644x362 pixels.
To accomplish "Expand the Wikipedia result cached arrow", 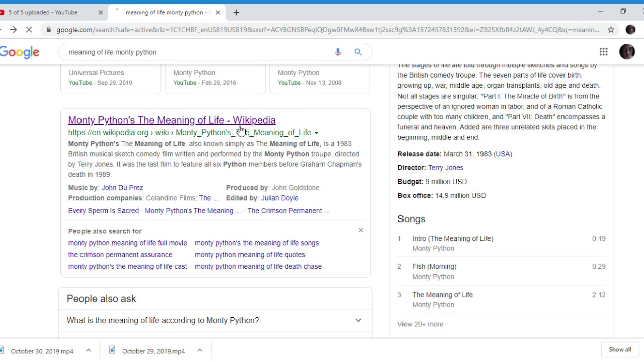I will [x=316, y=133].
